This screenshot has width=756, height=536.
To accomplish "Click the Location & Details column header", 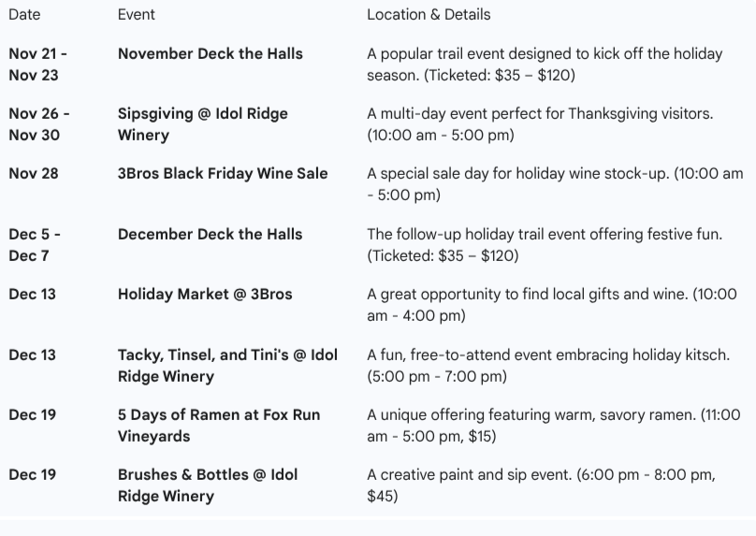I will click(x=429, y=14).
